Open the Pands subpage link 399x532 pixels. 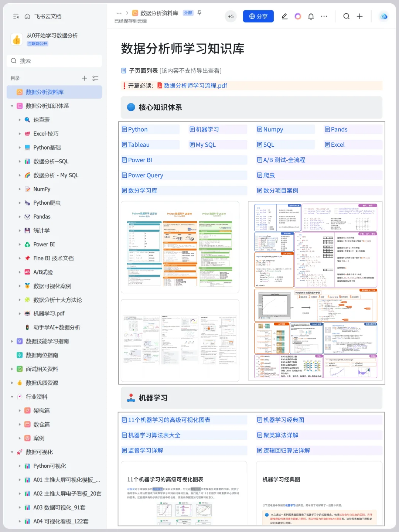pos(339,129)
